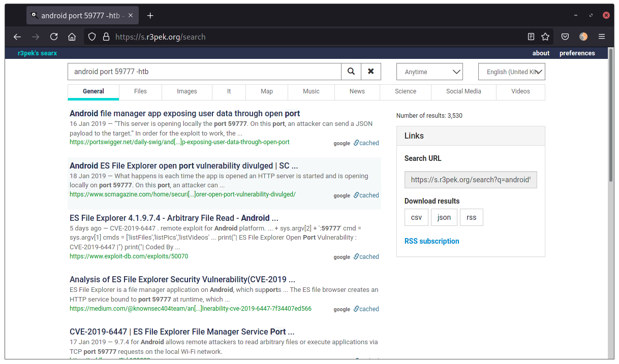Open the Firefox hamburger menu
619x364 pixels.
coord(602,37)
